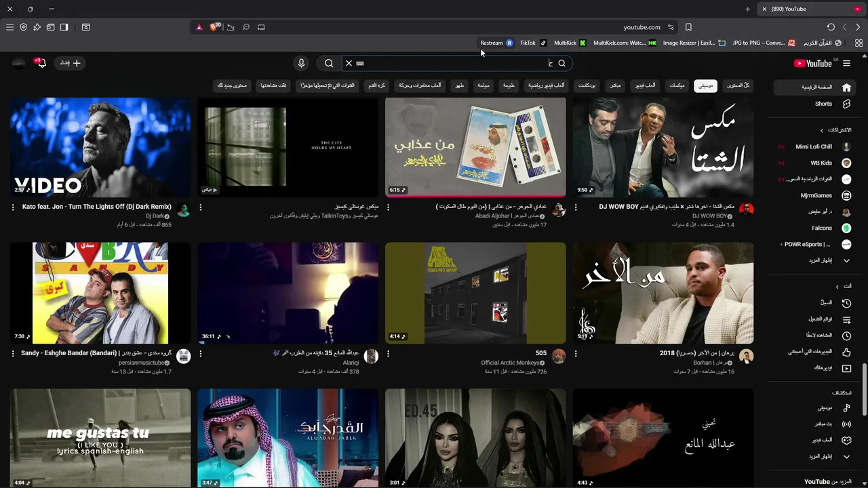Screen dimensions: 868x488
Task: Reload the page with the browser refresh icon
Action: (831, 27)
